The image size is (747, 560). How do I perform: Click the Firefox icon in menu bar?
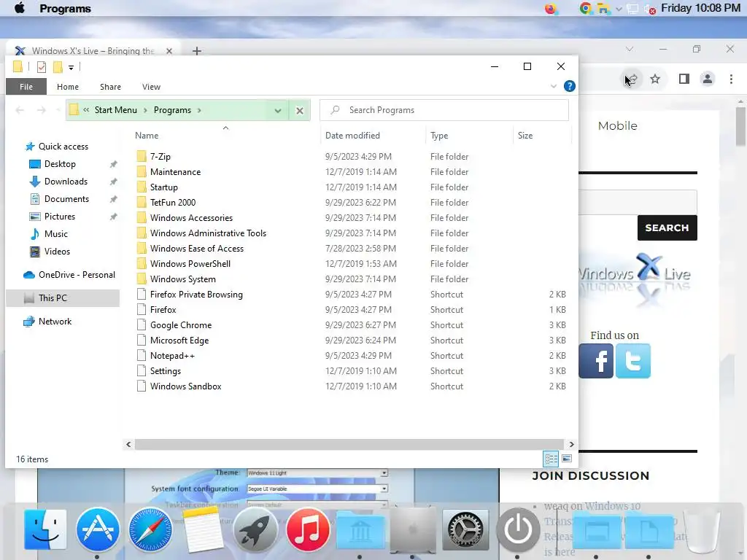pos(550,9)
